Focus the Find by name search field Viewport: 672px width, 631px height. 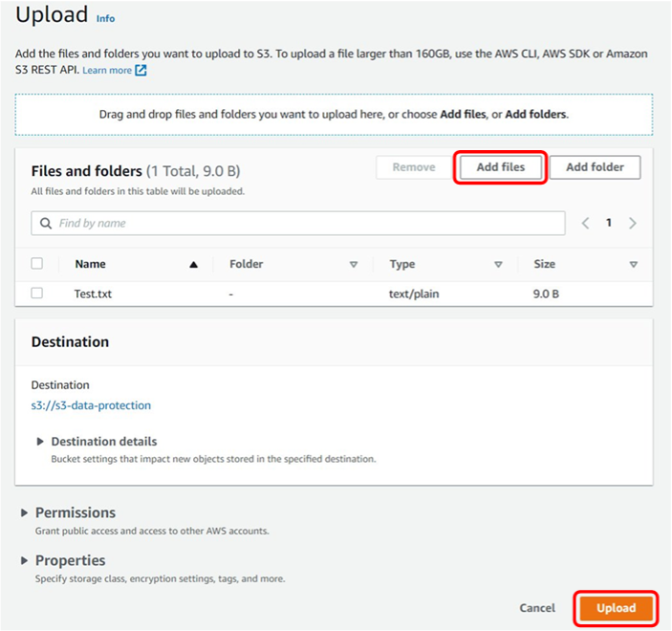coord(306,223)
